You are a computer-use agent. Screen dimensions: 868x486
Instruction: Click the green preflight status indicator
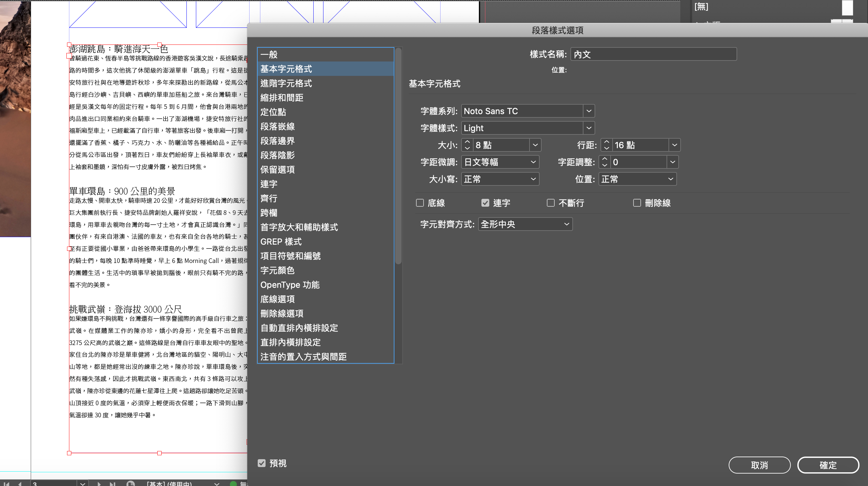tap(233, 484)
